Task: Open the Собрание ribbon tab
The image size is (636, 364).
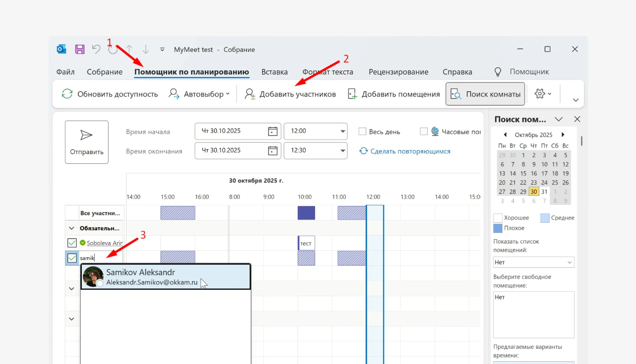Action: [x=105, y=72]
